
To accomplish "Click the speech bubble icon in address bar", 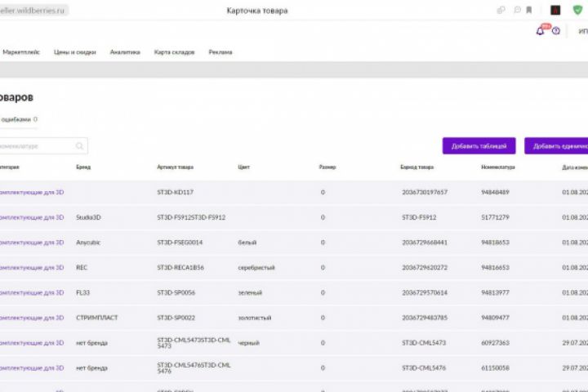I will tap(516, 11).
